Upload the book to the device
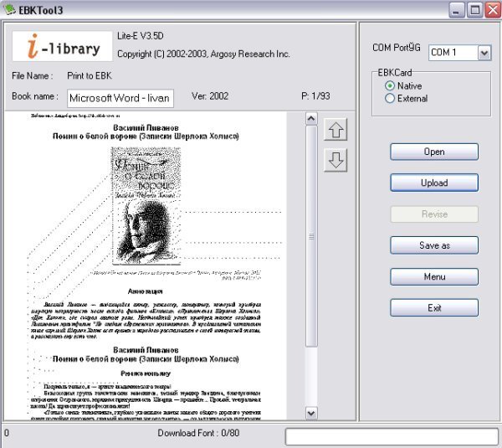This screenshot has height=448, width=502. click(434, 183)
